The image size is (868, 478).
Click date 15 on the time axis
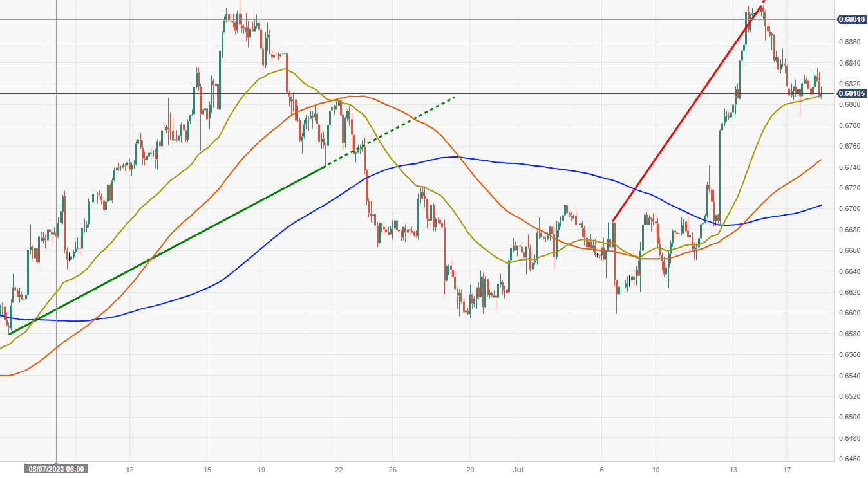(207, 469)
